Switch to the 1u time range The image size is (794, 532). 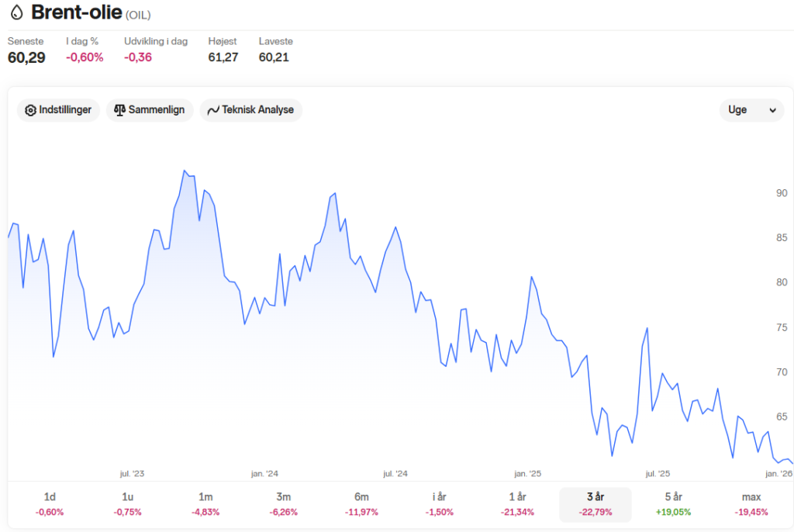tap(128, 504)
